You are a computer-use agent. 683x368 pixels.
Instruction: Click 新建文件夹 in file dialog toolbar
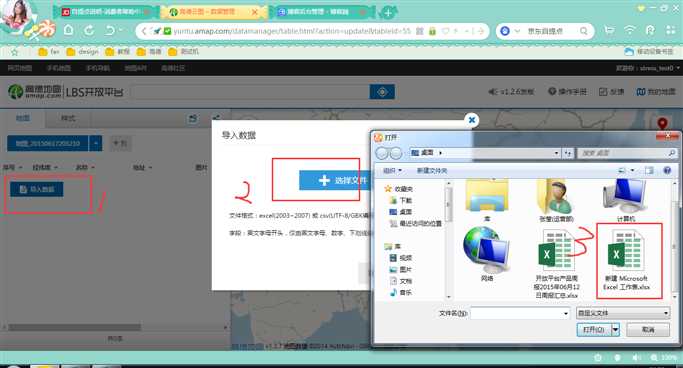pos(432,171)
